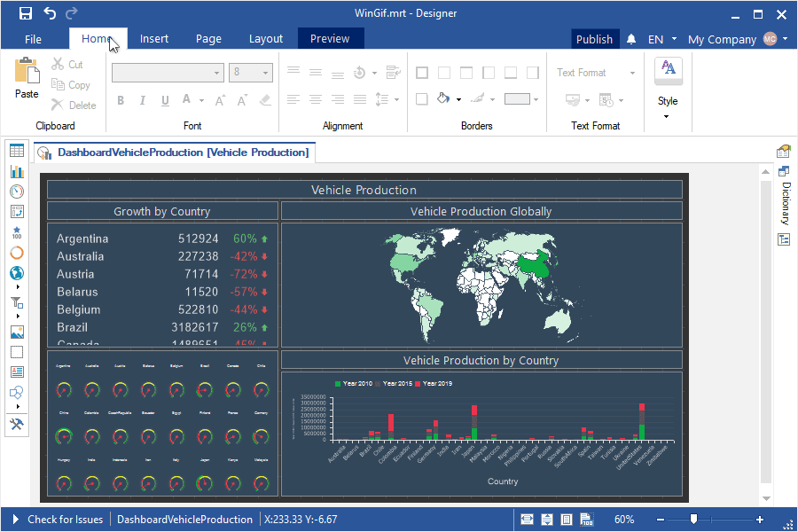Save the report with floppy icon
Image resolution: width=798 pixels, height=532 pixels.
tap(26, 14)
